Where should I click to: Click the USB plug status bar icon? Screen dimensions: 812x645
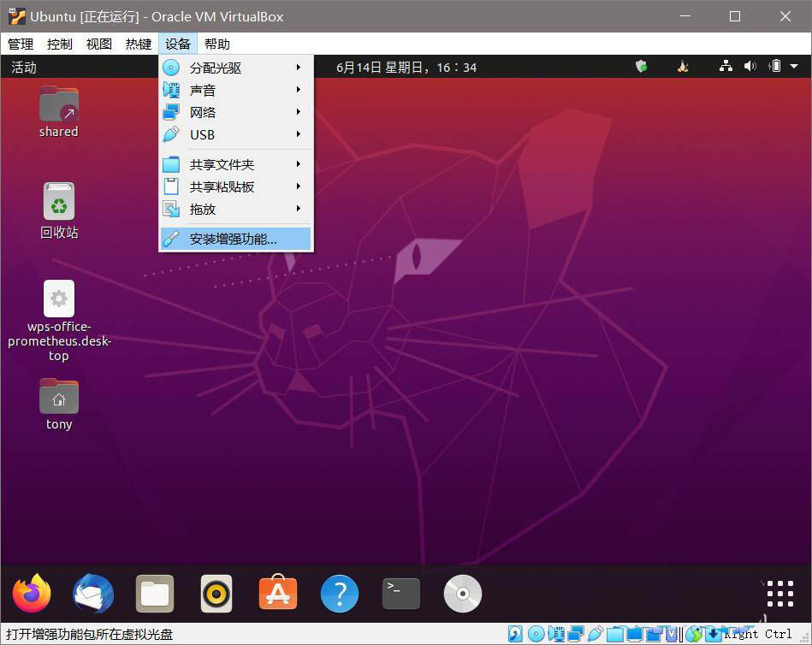(596, 634)
